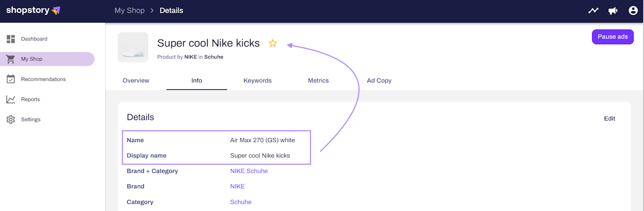Open the Keywords tab
Screen dimensions: 644x211
coord(257,80)
